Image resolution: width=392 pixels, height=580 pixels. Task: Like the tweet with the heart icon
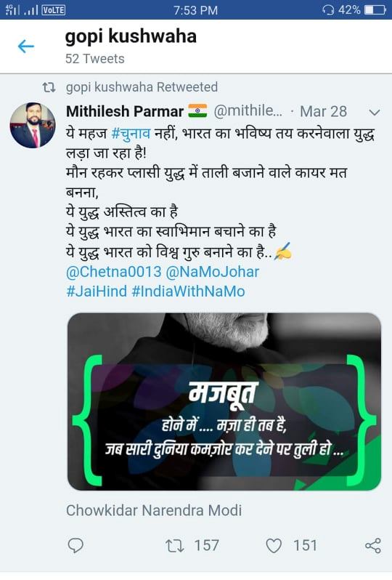coord(274,546)
